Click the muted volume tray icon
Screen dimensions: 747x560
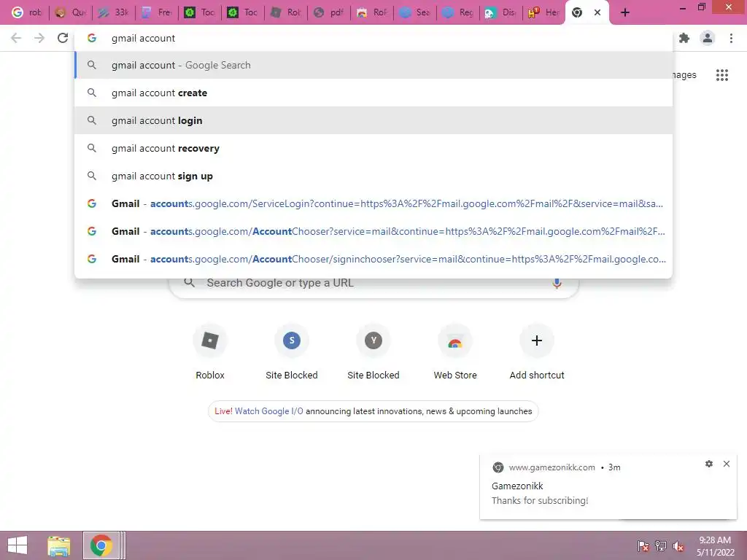point(678,546)
